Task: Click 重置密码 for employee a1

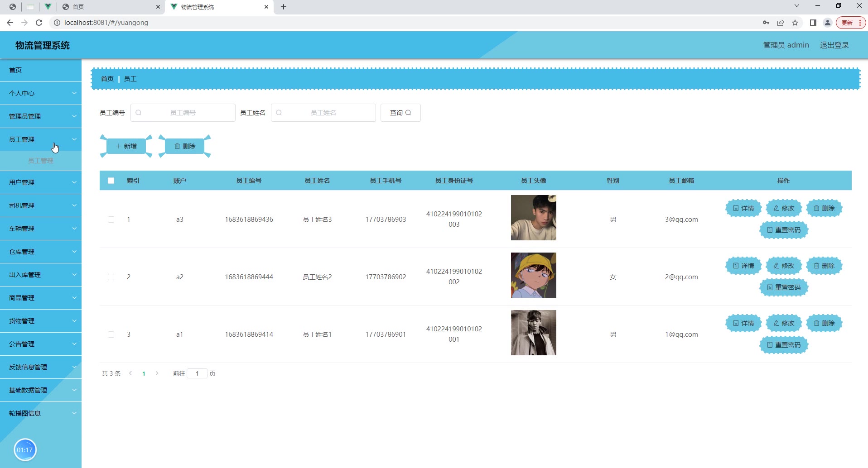Action: (784, 345)
